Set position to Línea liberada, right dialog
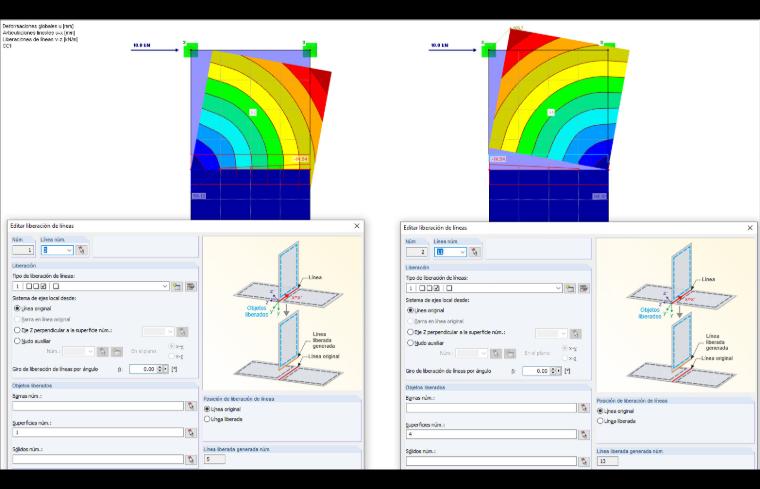 tap(600, 421)
